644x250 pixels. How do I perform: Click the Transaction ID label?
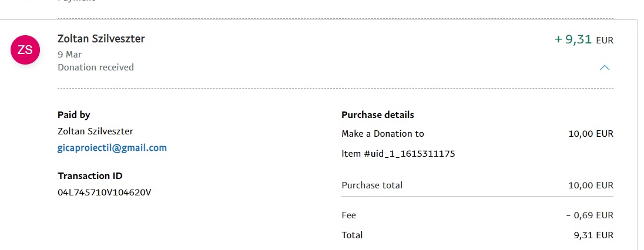(90, 175)
